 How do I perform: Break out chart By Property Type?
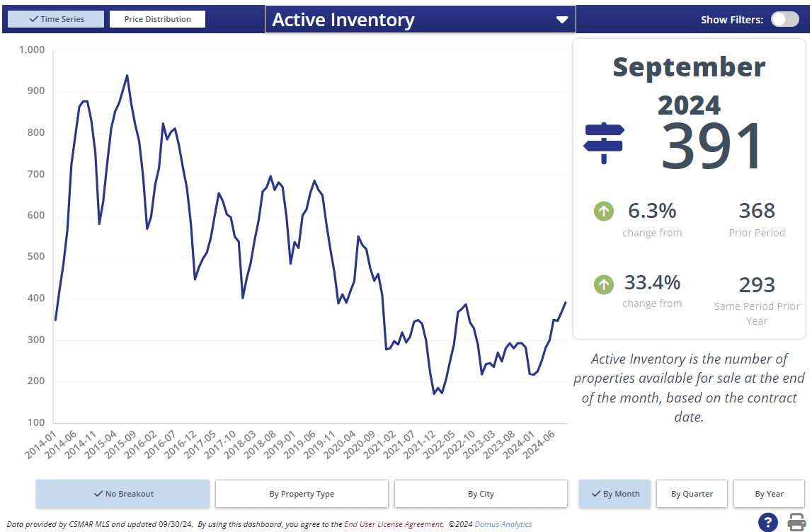pos(302,494)
